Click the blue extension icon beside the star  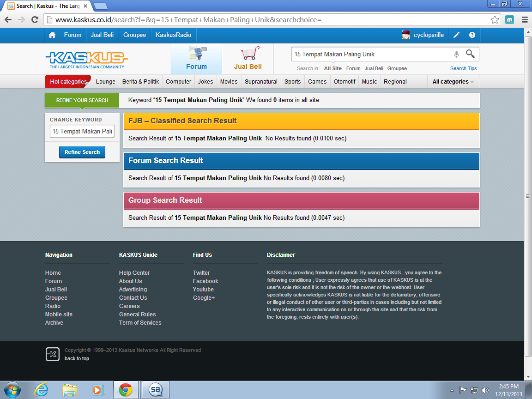(510, 20)
